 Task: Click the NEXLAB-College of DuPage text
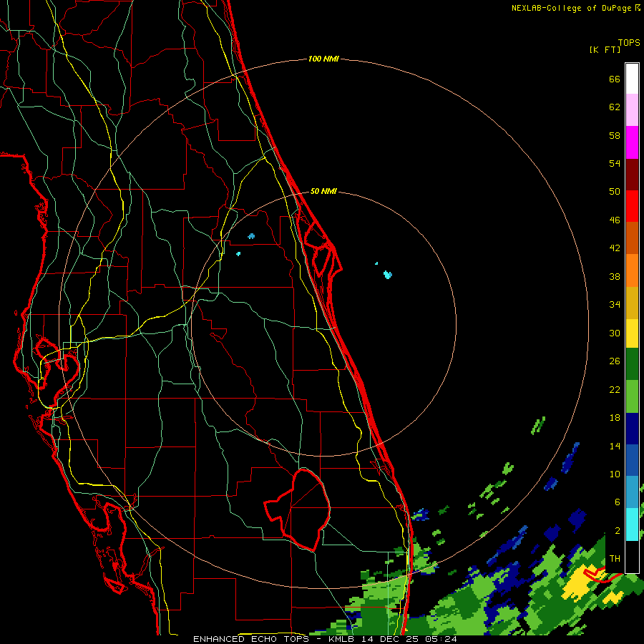pyautogui.click(x=571, y=8)
